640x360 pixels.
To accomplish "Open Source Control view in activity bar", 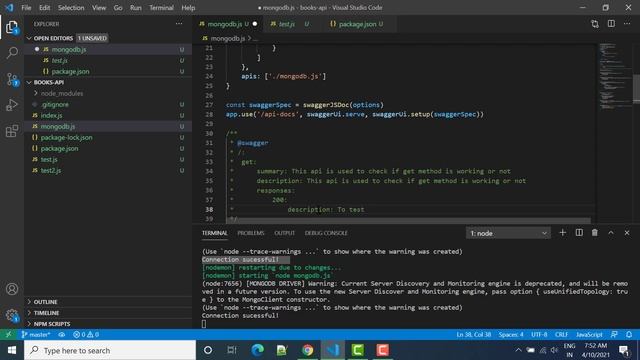I will click(x=12, y=79).
